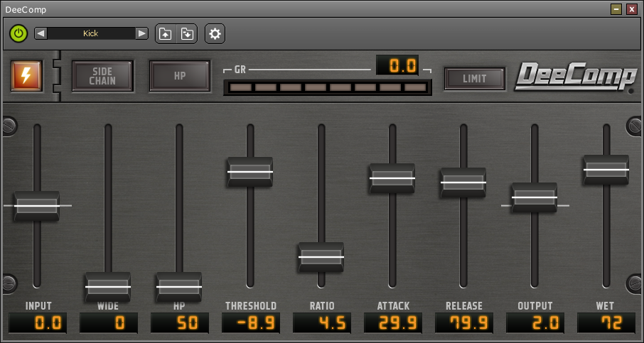Select the next preset arrow
This screenshot has width=644, height=343.
pyautogui.click(x=141, y=33)
